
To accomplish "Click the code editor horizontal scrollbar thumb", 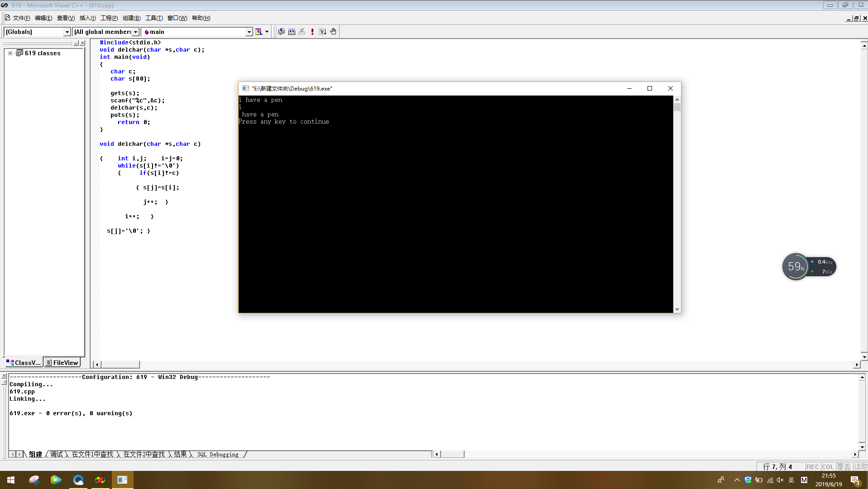I will coord(120,364).
